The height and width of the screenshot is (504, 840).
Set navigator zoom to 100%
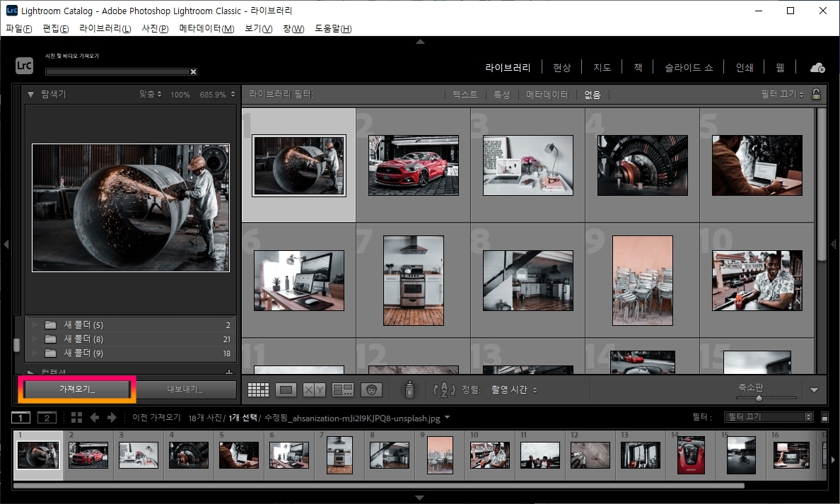(x=180, y=95)
